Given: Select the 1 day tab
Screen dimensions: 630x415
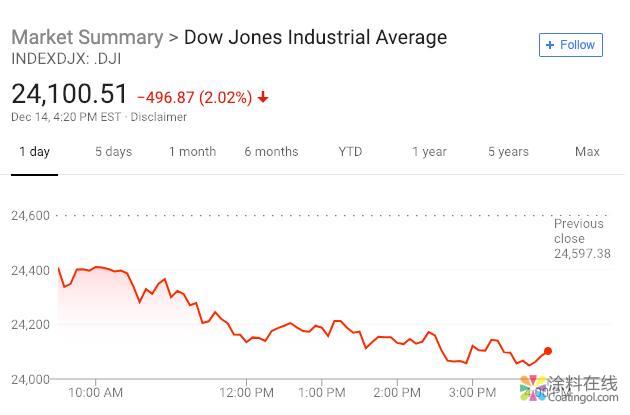Looking at the screenshot, I should pyautogui.click(x=34, y=152).
